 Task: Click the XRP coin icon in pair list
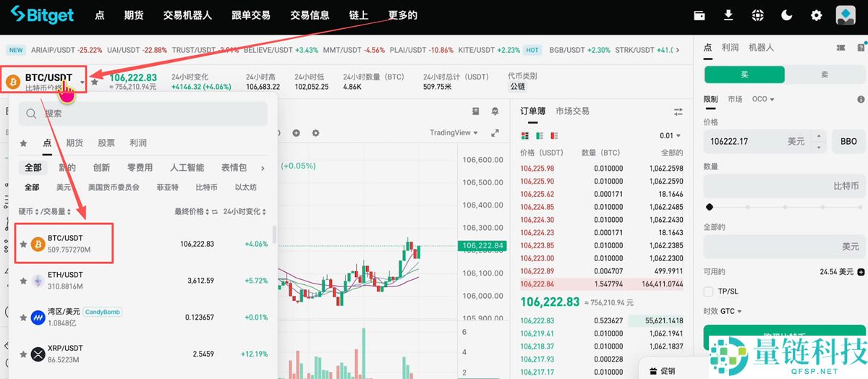[x=38, y=354]
